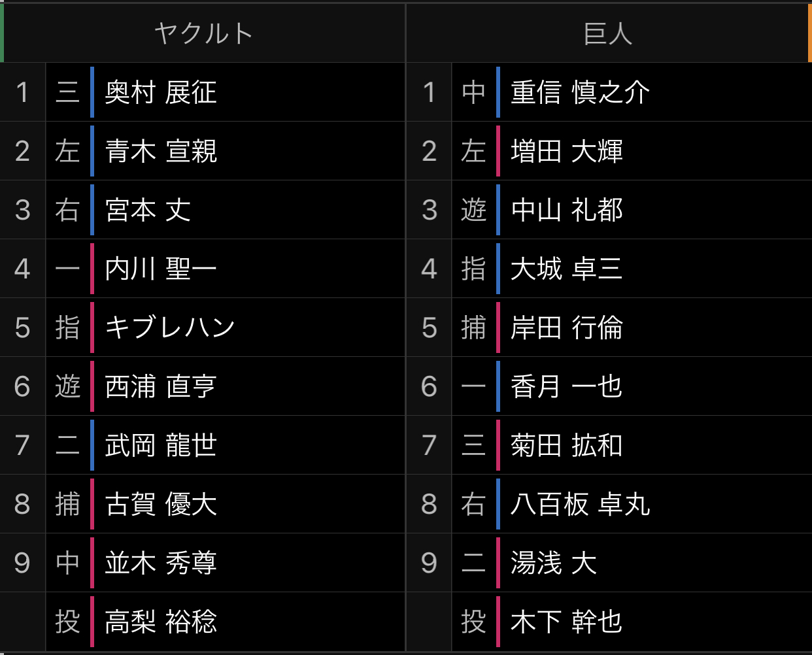Click on 青木 宣親 in the lineup

click(x=161, y=151)
